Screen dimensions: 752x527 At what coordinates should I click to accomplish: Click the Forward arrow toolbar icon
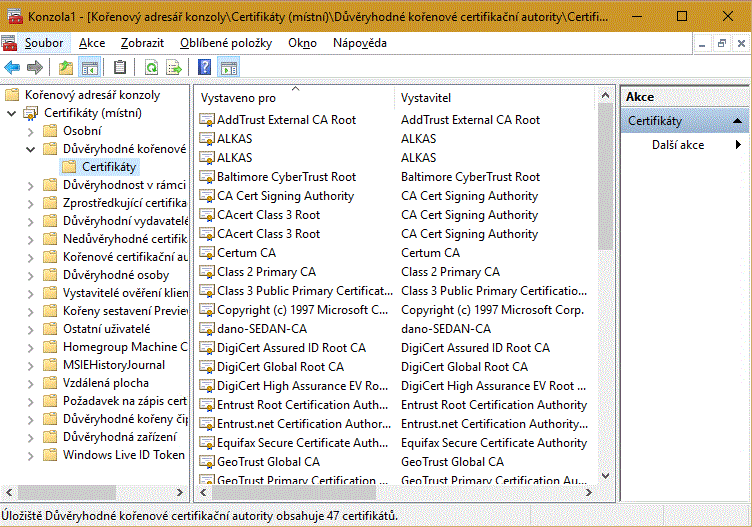pyautogui.click(x=34, y=67)
